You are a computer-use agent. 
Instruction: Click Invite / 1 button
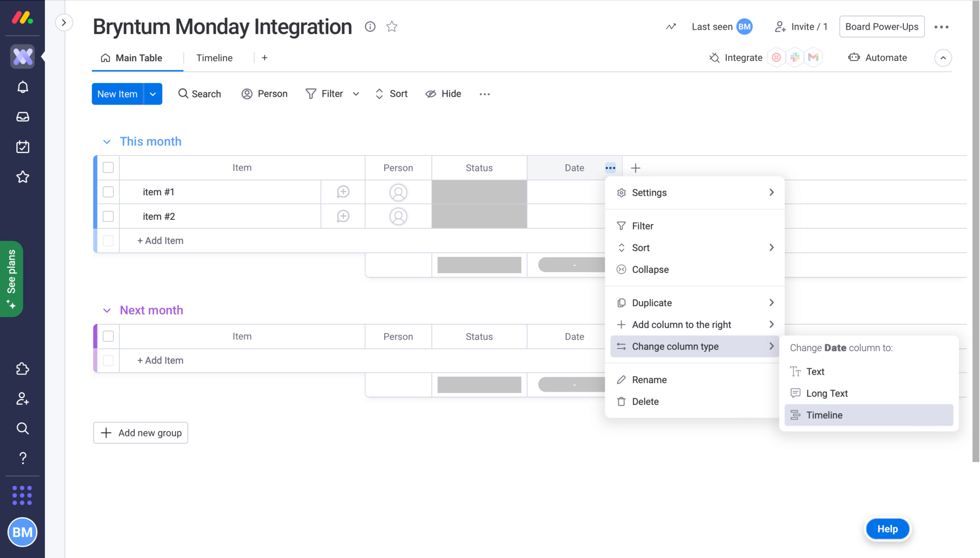801,27
